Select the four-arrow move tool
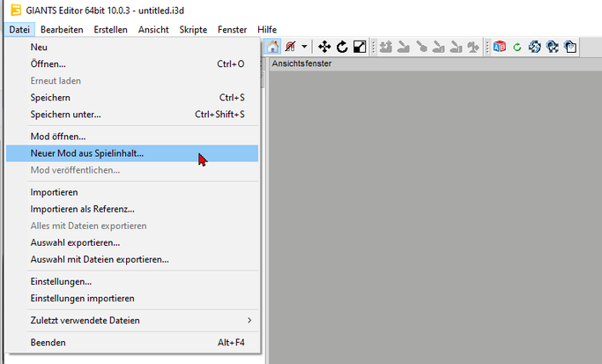Viewport: 602px width, 364px height. pyautogui.click(x=324, y=47)
